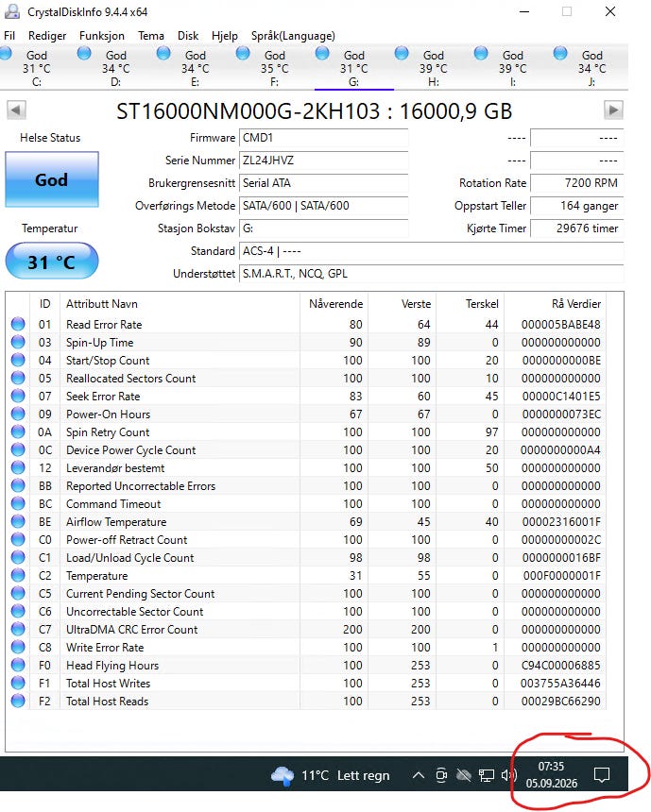Click status orb for Command Timeout

[18, 504]
